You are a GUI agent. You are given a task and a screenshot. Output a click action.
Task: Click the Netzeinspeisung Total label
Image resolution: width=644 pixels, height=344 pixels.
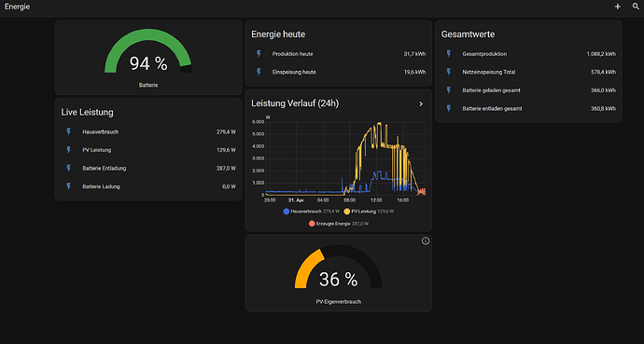tap(489, 72)
